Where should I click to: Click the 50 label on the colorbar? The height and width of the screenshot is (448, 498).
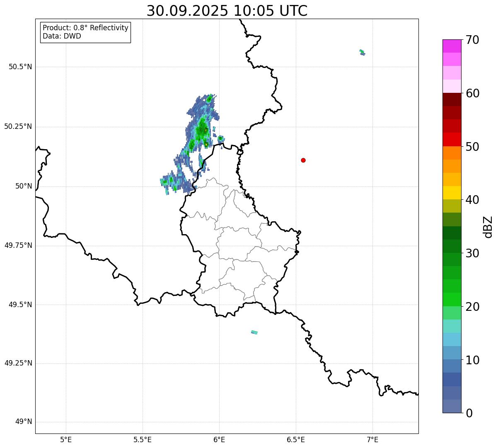point(472,147)
